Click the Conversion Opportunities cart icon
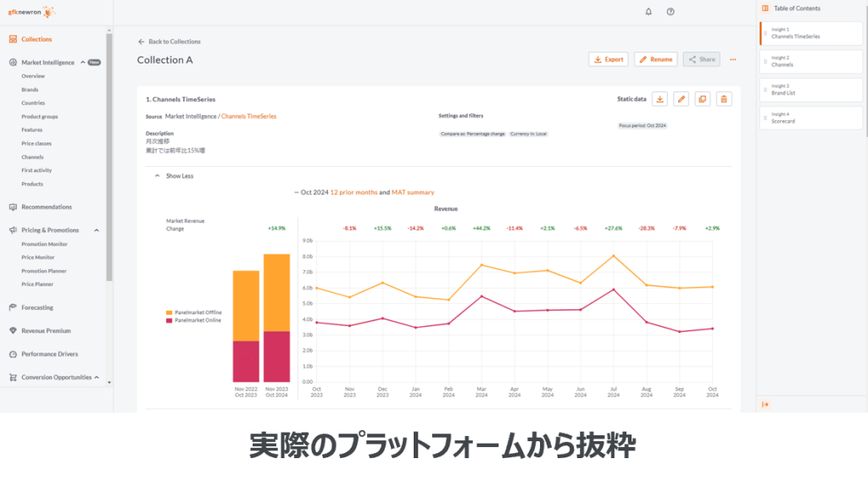 pyautogui.click(x=13, y=377)
